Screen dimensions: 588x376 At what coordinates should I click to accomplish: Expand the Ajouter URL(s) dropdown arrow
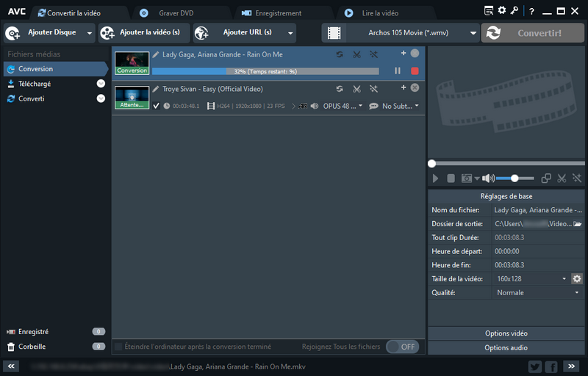(x=290, y=33)
